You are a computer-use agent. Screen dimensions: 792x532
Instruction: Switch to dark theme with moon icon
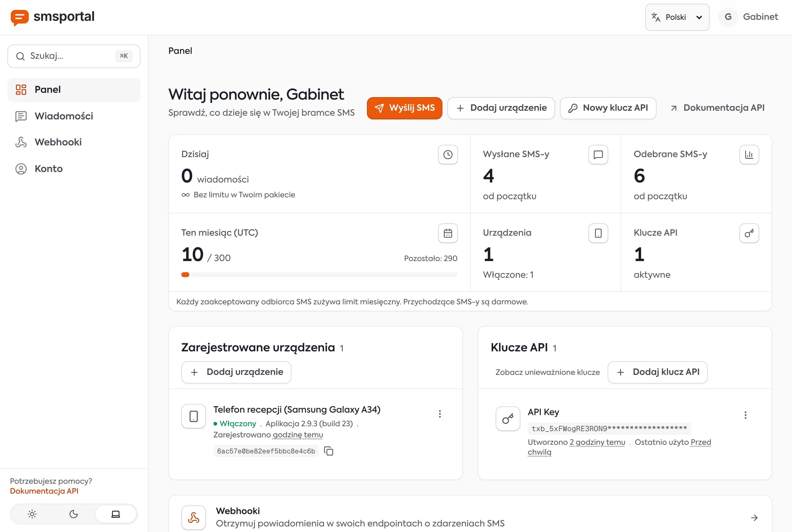click(74, 514)
